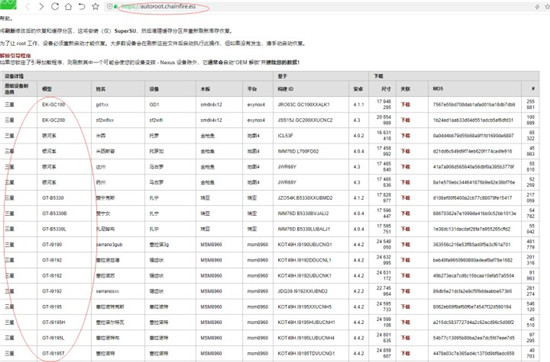This screenshot has height=362, width=550.
Task: Bookmark this page with the star icon
Action: pos(95,6)
